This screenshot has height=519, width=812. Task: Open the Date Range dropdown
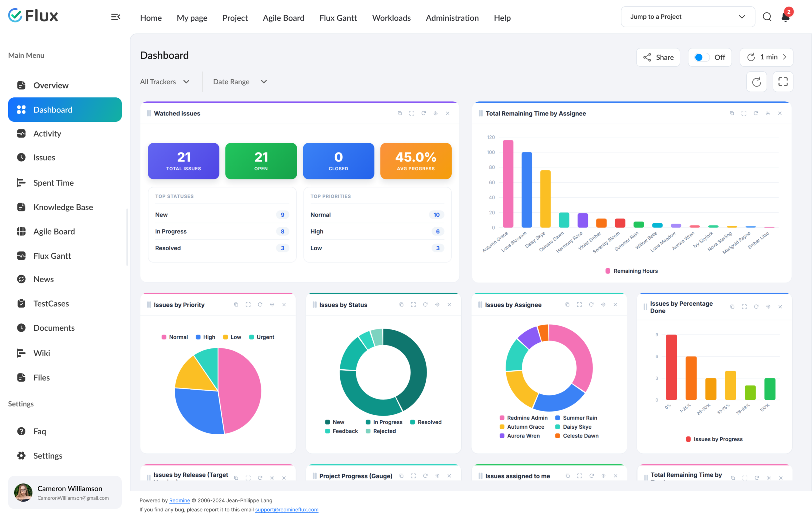tap(240, 82)
